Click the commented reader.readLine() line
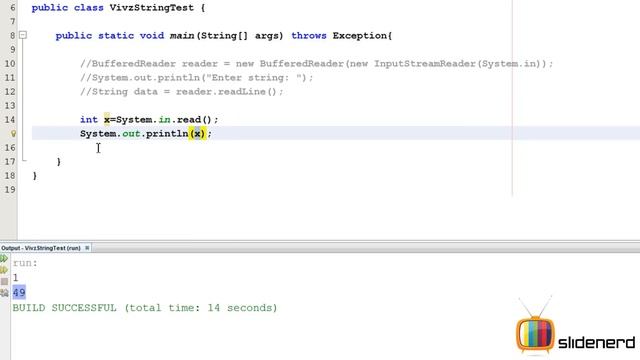This screenshot has width=640, height=360. (x=182, y=91)
